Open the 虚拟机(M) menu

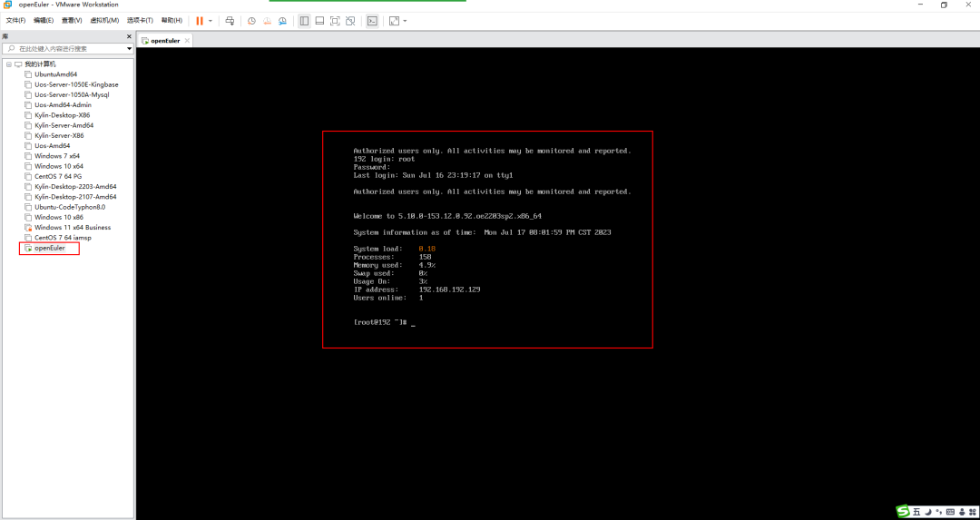(x=104, y=21)
